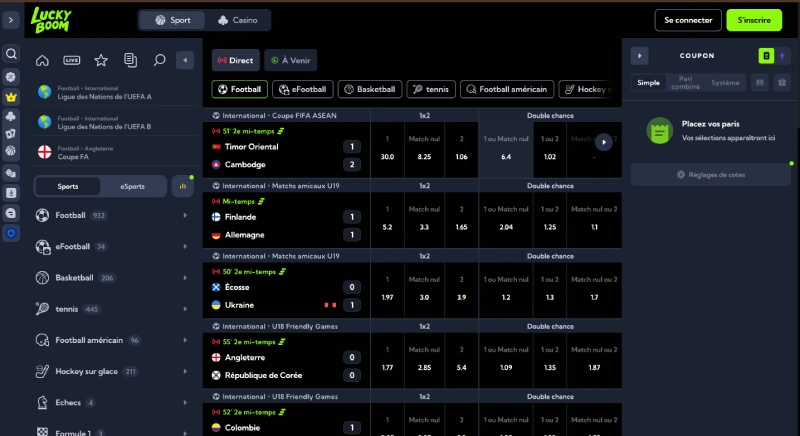Click the American football helmet icon

click(42, 340)
